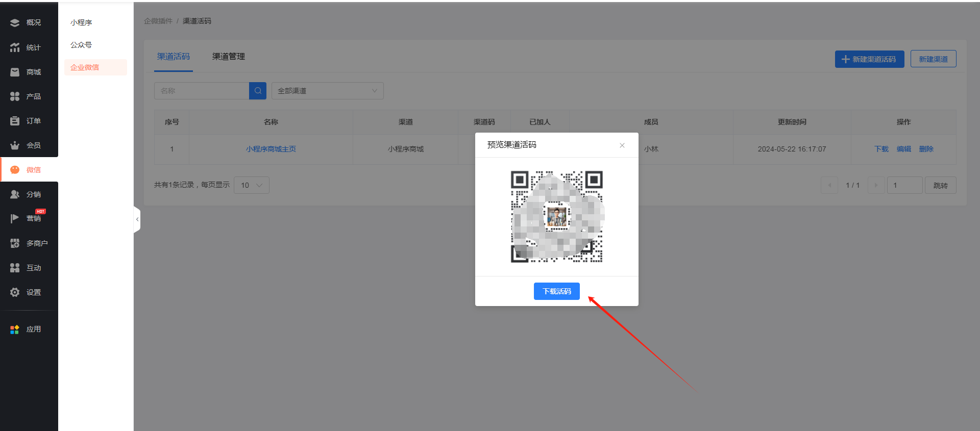Open the 营销 marketing flag icon
Screen dimensions: 980x431
(x=15, y=218)
